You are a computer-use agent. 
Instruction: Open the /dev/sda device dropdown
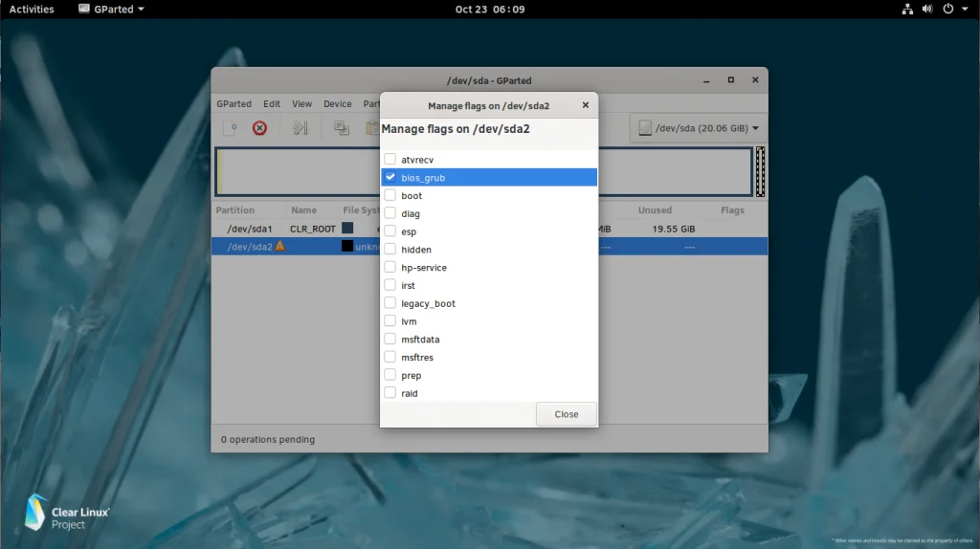click(x=699, y=128)
